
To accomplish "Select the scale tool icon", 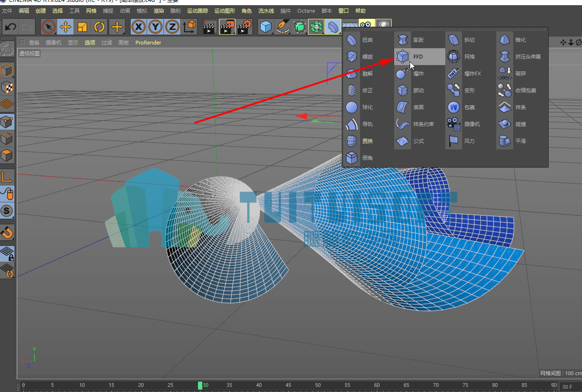I will (x=82, y=27).
